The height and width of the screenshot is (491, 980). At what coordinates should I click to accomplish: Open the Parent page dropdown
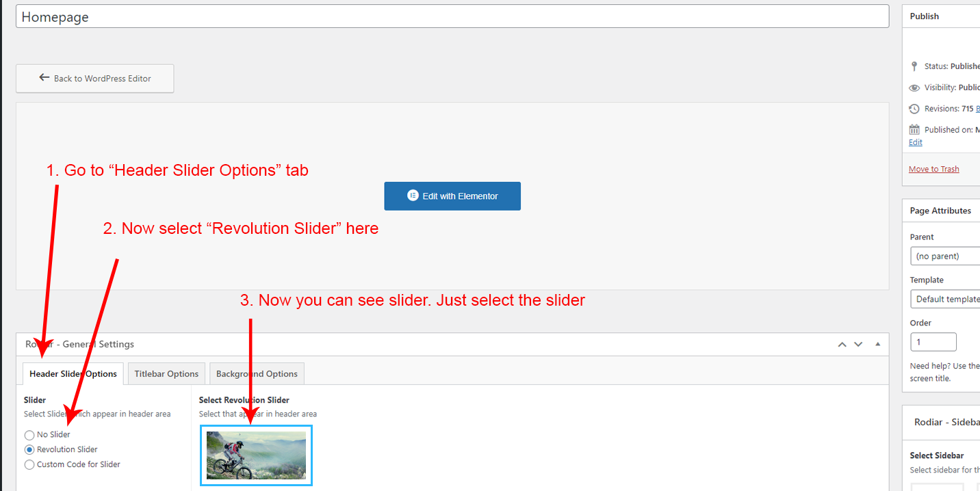click(x=946, y=256)
